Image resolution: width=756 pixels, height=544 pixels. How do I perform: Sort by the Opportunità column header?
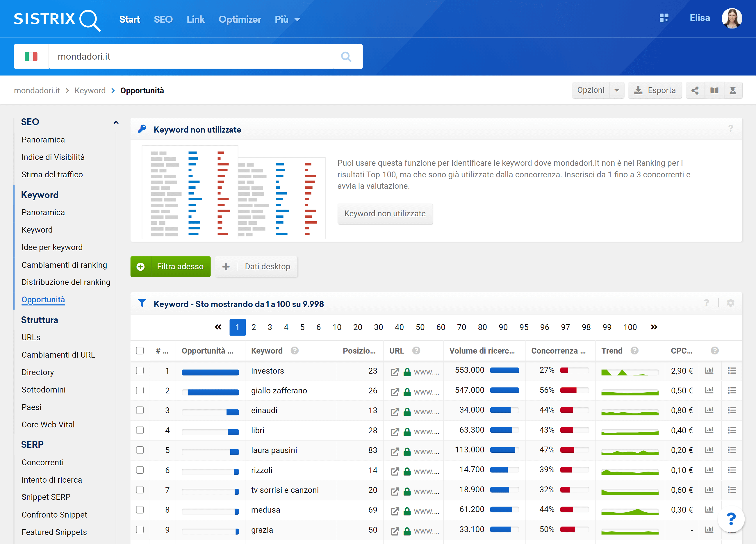[207, 351]
